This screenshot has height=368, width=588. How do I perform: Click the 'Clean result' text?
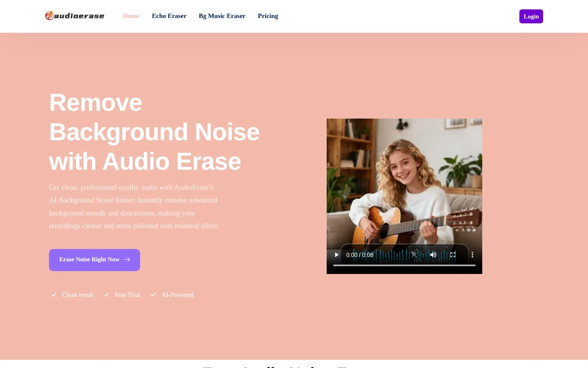pyautogui.click(x=78, y=295)
